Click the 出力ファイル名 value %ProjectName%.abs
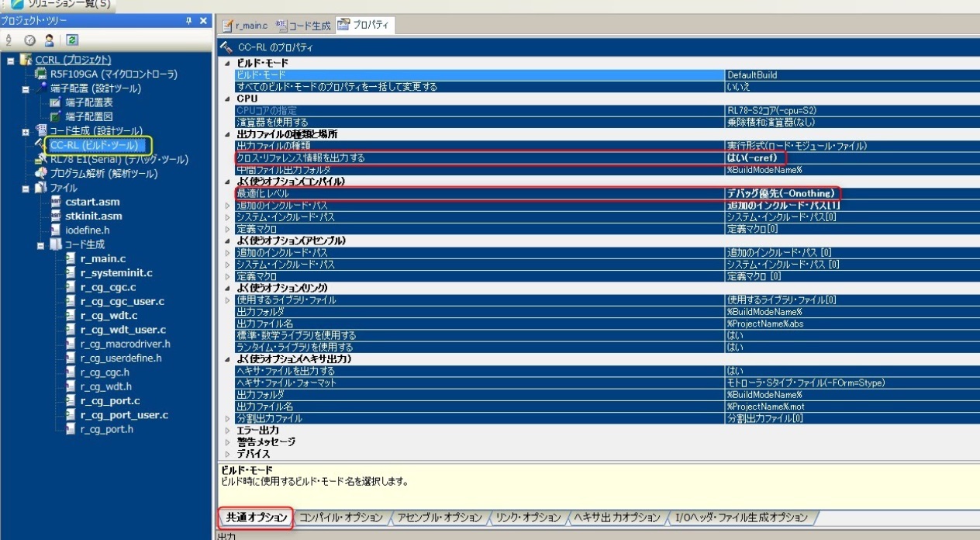The height and width of the screenshot is (540, 980). [764, 324]
